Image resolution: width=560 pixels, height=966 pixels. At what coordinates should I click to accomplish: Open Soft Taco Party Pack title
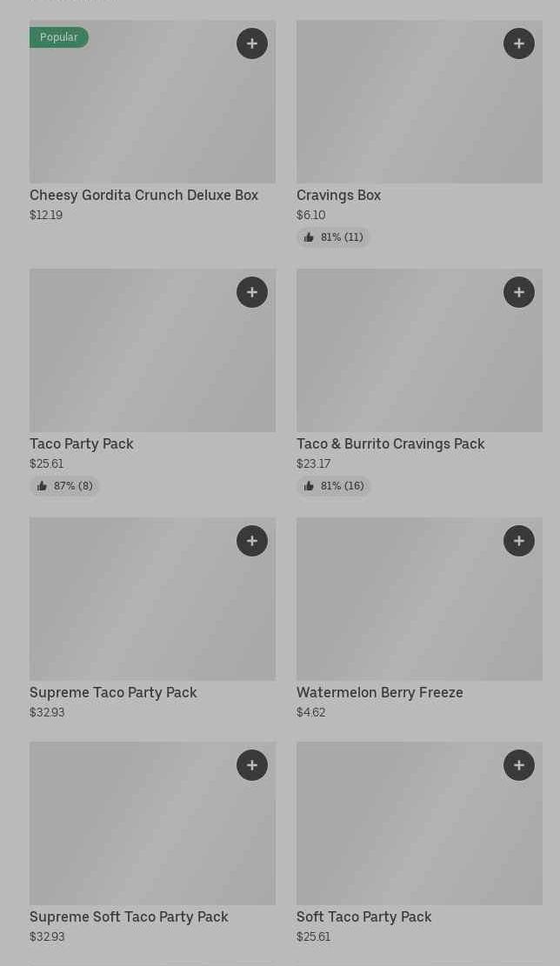pos(363,917)
